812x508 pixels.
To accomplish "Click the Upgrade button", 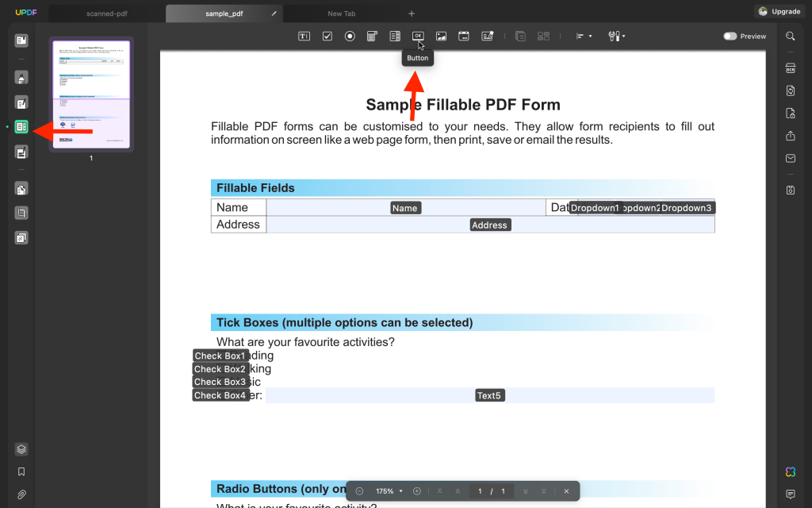I will [779, 11].
